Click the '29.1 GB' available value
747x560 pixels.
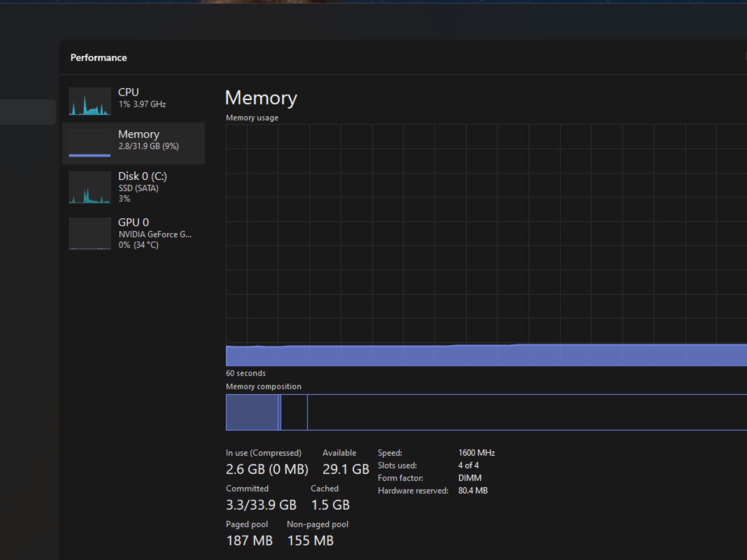coord(346,469)
